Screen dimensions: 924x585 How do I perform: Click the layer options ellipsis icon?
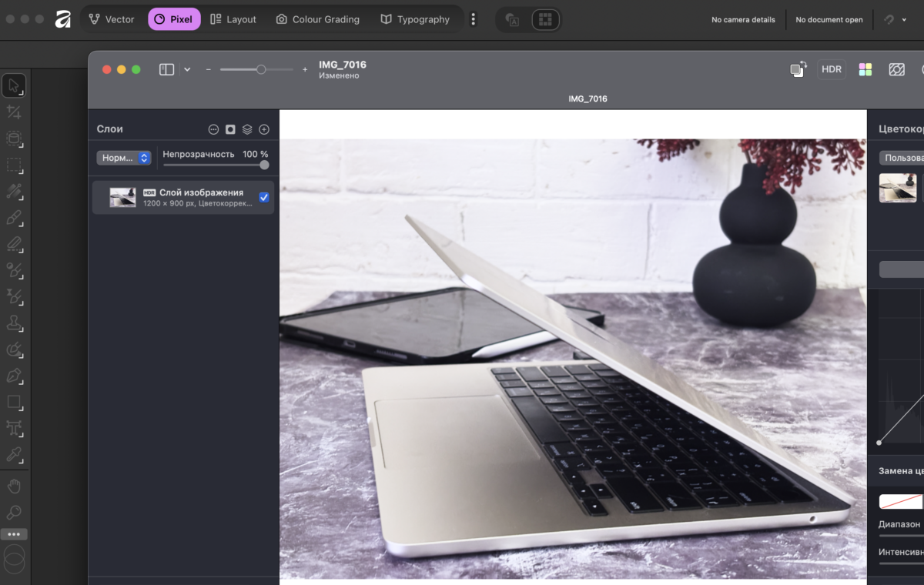(214, 129)
